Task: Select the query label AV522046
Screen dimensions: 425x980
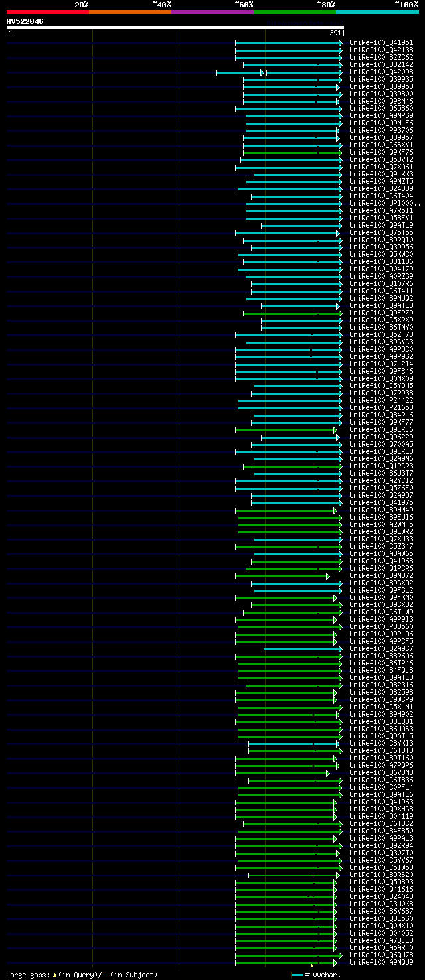Action: click(25, 21)
